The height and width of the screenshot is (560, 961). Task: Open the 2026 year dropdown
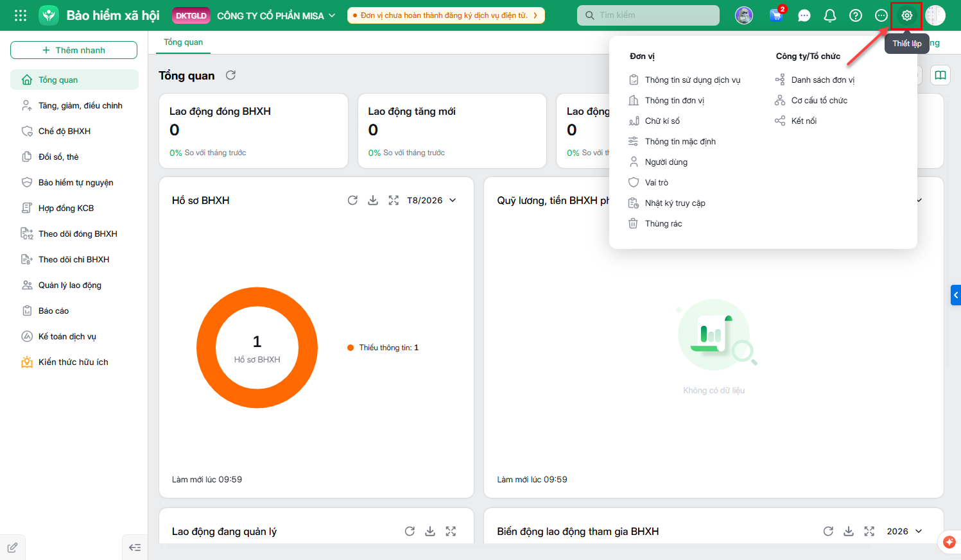[904, 531]
